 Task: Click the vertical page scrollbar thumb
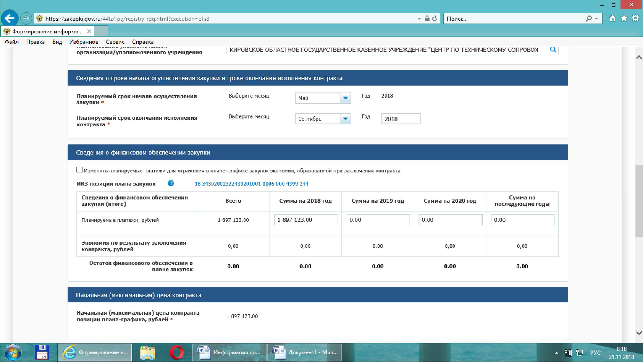(x=639, y=201)
